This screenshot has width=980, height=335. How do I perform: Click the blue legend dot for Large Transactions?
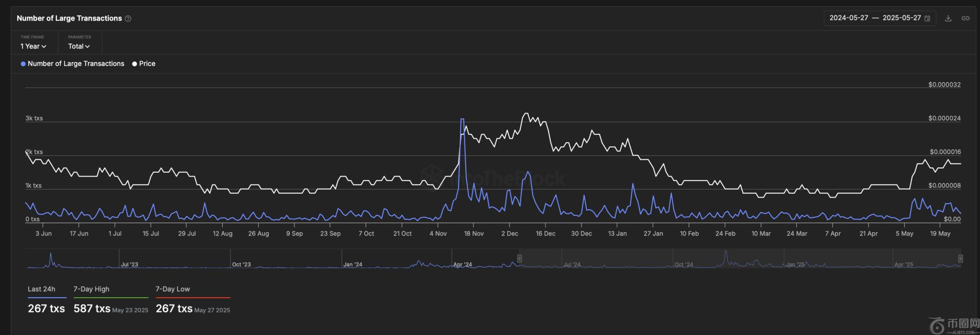23,64
